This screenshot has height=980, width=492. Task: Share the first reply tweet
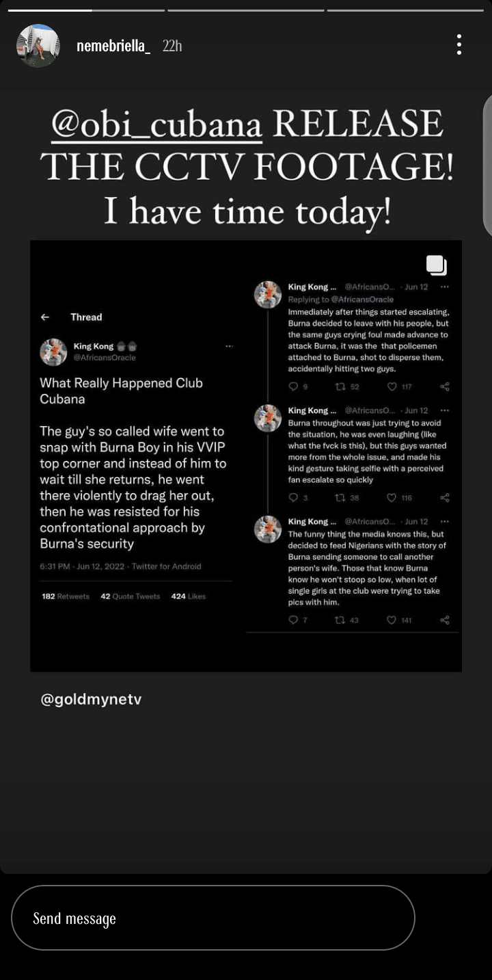click(x=445, y=387)
